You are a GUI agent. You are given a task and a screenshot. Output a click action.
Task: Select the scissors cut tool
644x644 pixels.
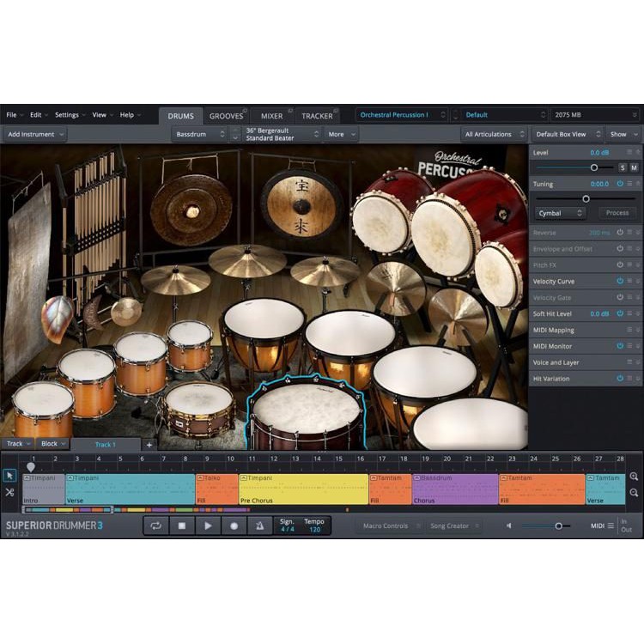tap(9, 492)
